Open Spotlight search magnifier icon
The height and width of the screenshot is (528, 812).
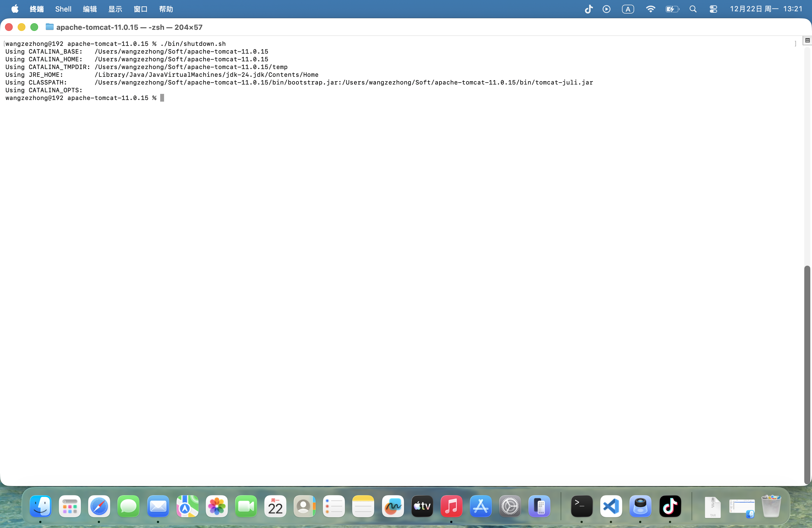pos(693,9)
